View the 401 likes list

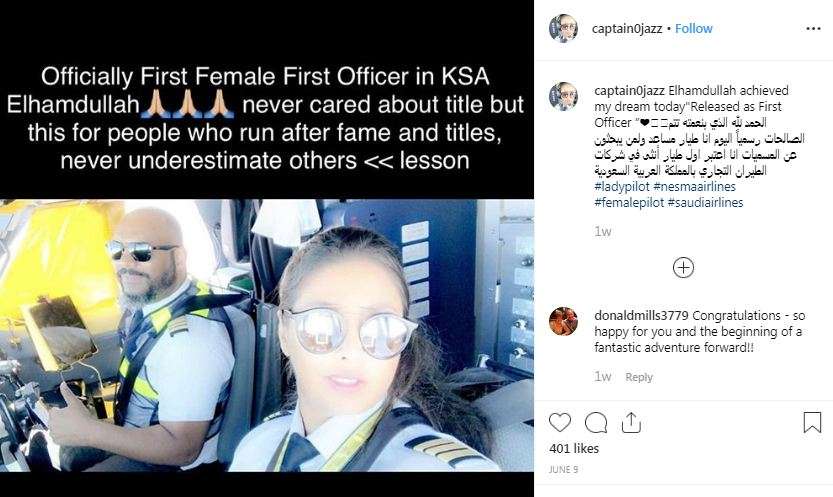[574, 449]
